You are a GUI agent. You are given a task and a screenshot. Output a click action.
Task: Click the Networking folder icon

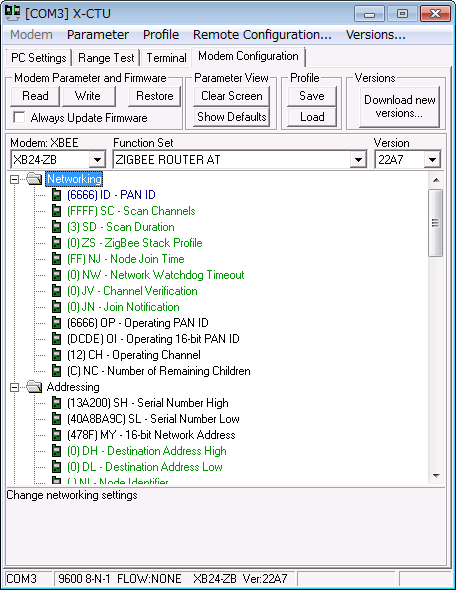34,179
